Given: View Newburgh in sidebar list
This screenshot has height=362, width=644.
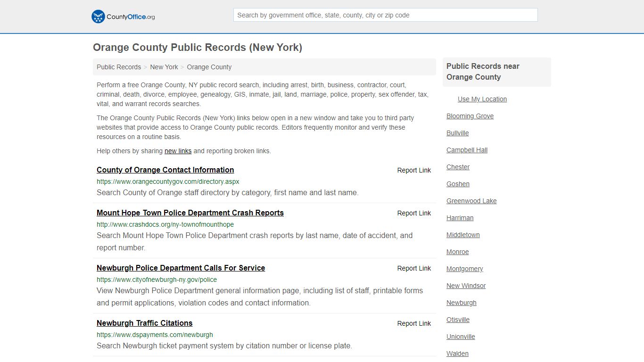Looking at the screenshot, I should pos(461,303).
